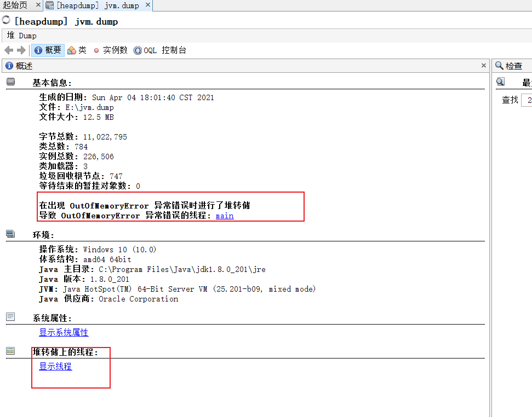Open the 概要 summary view
Image resolution: width=532 pixels, height=417 pixels.
point(48,50)
